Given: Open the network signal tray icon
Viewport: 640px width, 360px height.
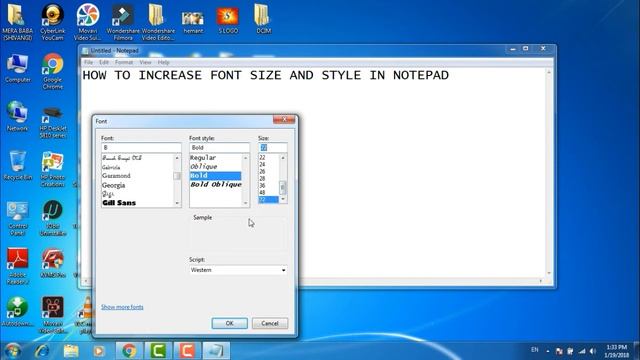Looking at the screenshot, I should pos(582,351).
